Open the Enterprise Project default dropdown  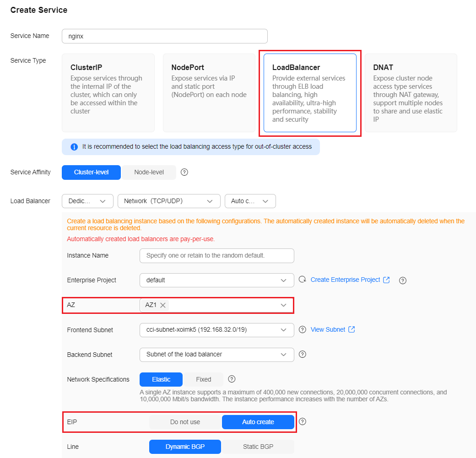(217, 280)
